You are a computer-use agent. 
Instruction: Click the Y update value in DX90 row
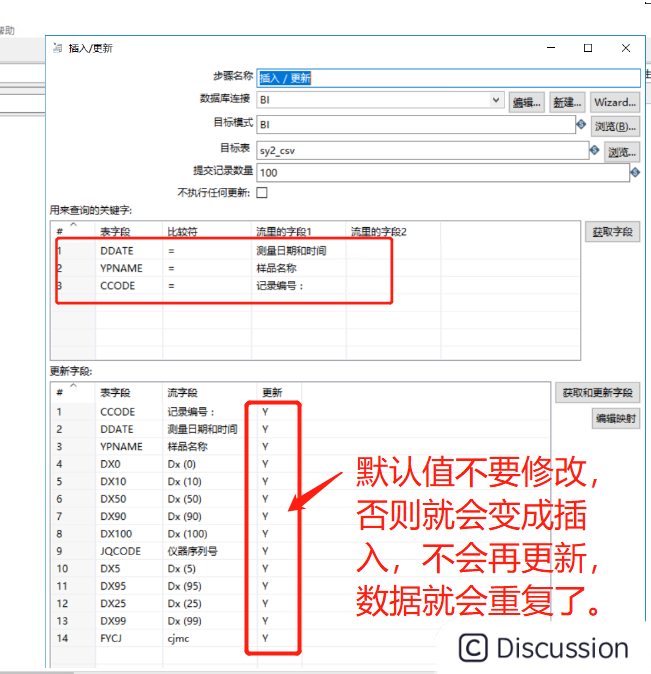tap(265, 516)
